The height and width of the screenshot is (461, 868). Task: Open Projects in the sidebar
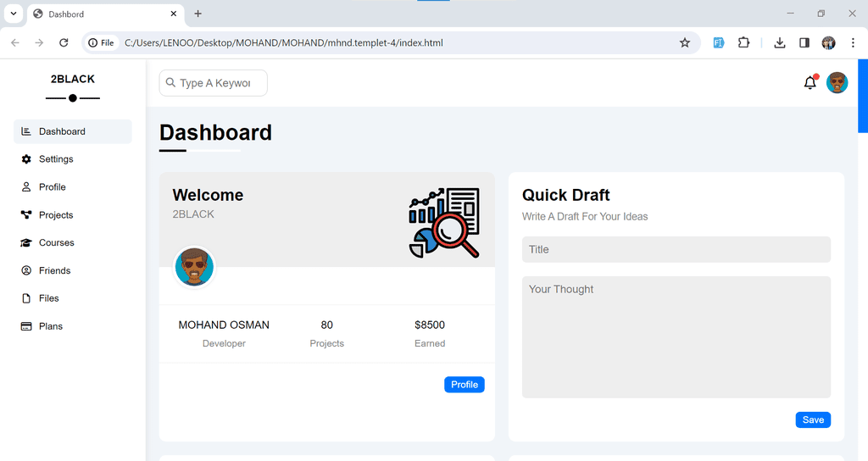(73, 214)
